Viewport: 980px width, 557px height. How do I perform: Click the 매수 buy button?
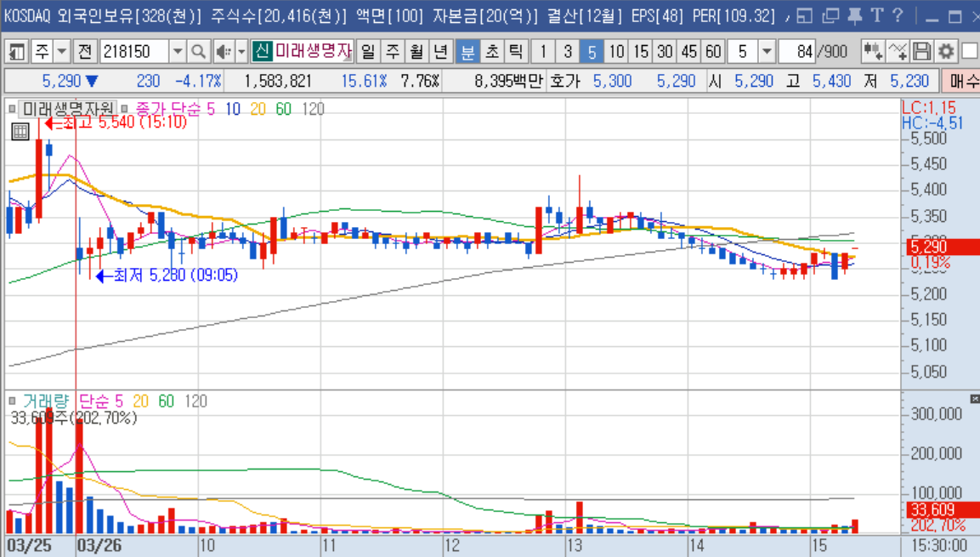[961, 81]
